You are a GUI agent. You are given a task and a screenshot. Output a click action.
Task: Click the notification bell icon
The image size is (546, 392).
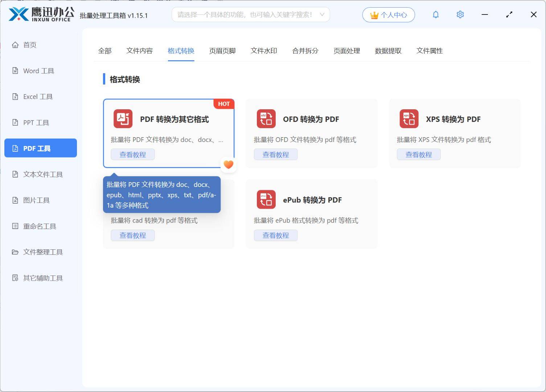tap(436, 15)
